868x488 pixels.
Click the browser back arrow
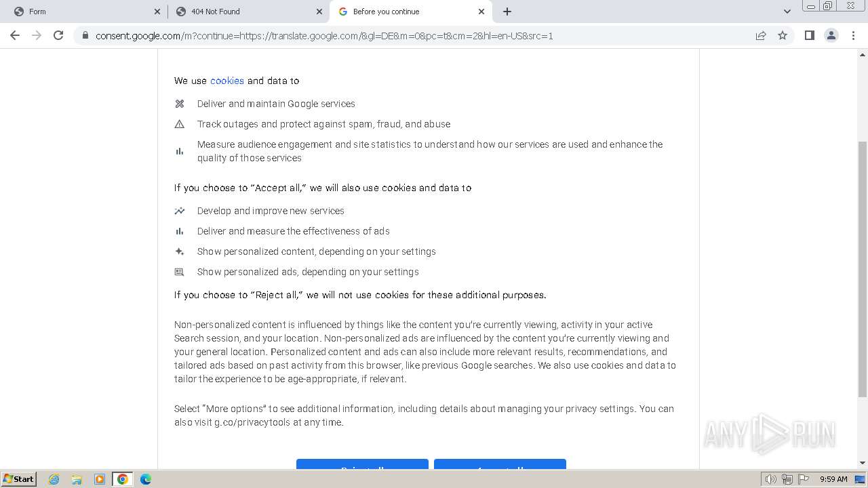tap(15, 36)
